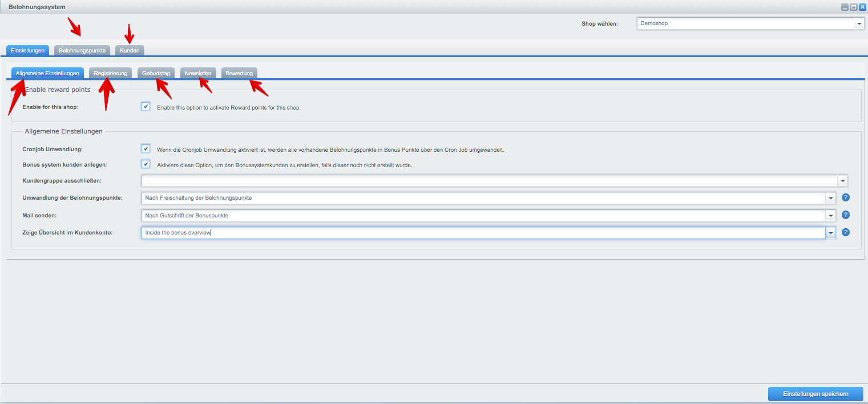Screen dimensions: 868x404
Task: Disable Bonus system kunden anlegen checkbox
Action: (146, 164)
